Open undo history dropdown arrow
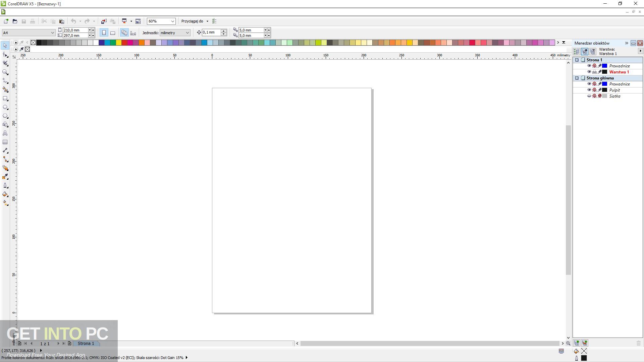The width and height of the screenshot is (644, 362). pyautogui.click(x=80, y=21)
